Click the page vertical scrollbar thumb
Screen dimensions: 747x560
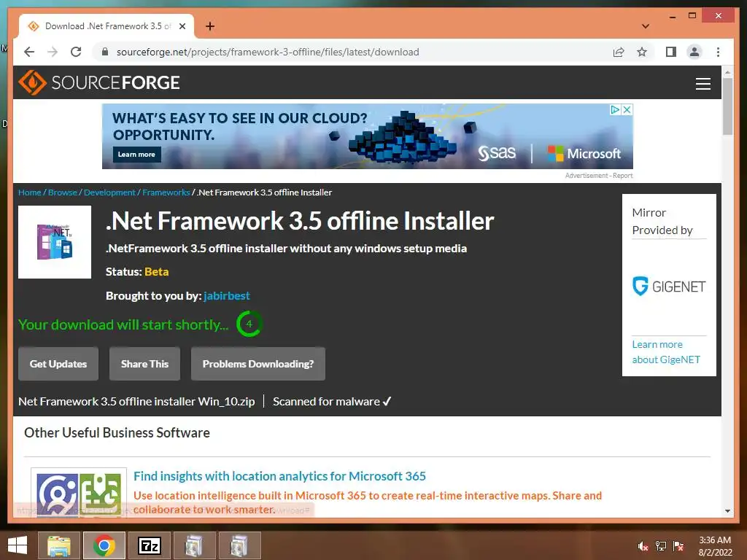727,106
